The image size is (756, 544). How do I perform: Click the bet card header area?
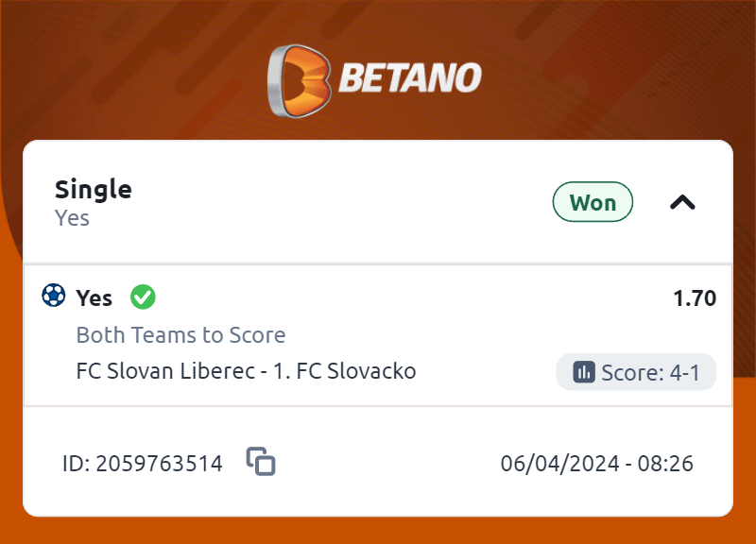378,202
